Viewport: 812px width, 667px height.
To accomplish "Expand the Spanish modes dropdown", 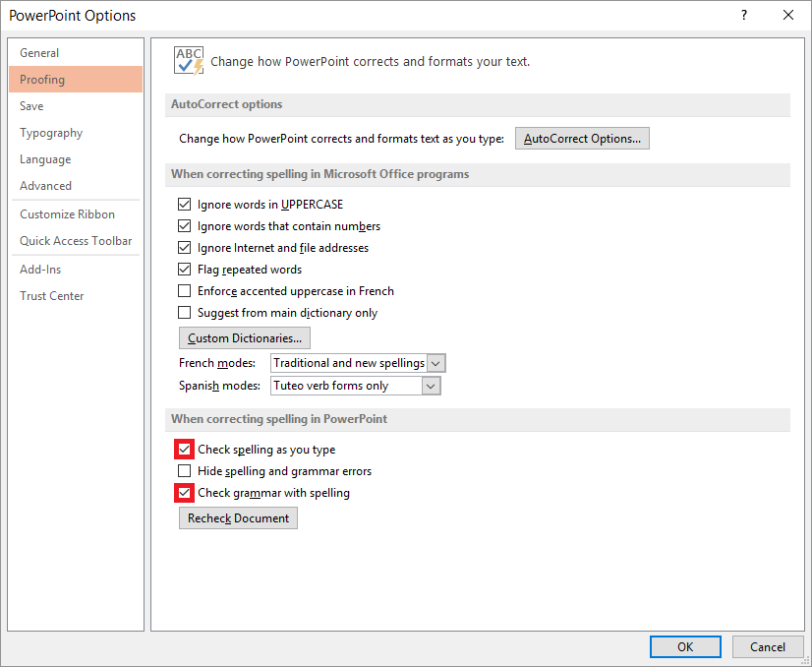I will click(431, 386).
